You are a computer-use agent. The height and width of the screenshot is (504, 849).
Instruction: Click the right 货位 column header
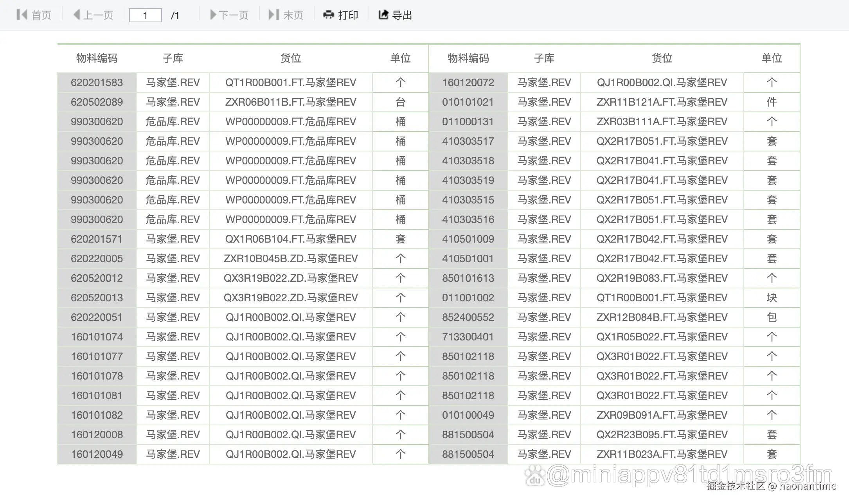tap(662, 58)
